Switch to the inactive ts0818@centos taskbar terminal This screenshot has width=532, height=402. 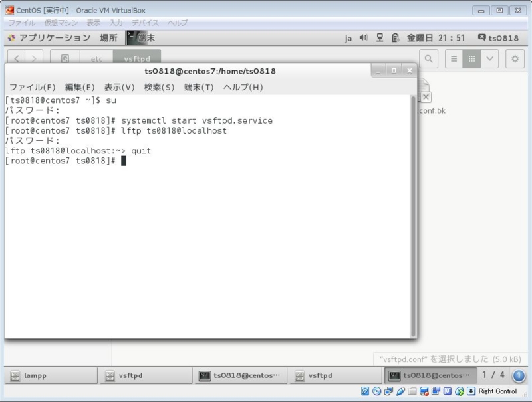(x=240, y=375)
